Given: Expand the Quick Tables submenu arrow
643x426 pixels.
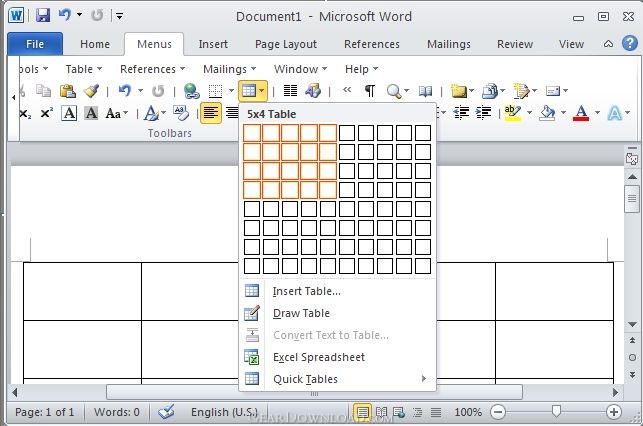Looking at the screenshot, I should [x=424, y=378].
